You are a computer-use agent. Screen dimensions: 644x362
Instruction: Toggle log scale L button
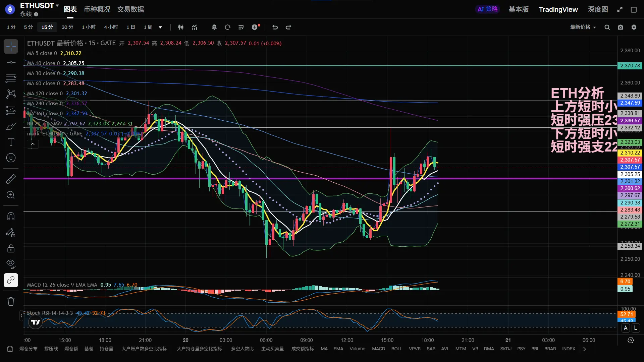click(x=635, y=328)
